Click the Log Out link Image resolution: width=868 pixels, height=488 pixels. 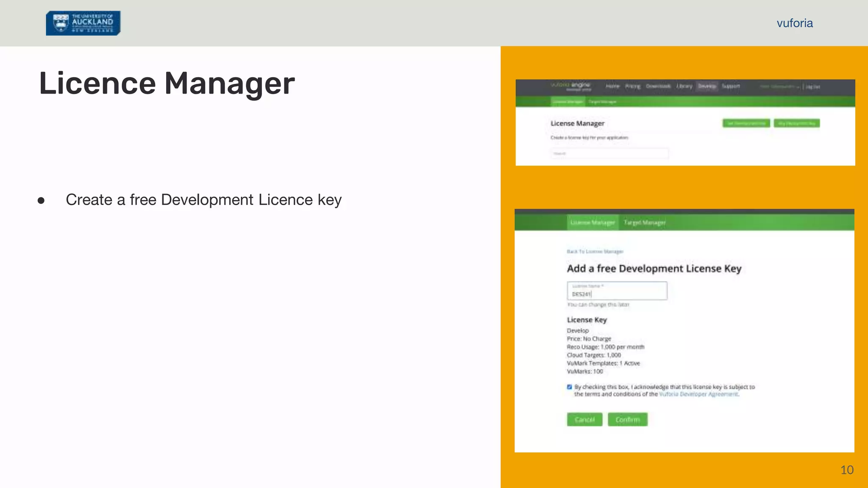[813, 87]
